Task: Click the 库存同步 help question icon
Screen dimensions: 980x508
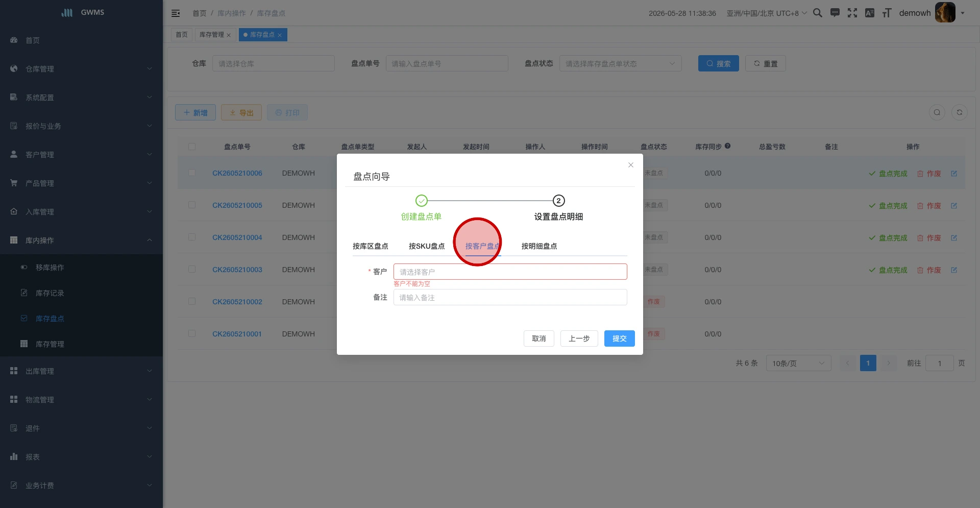Action: [x=728, y=146]
